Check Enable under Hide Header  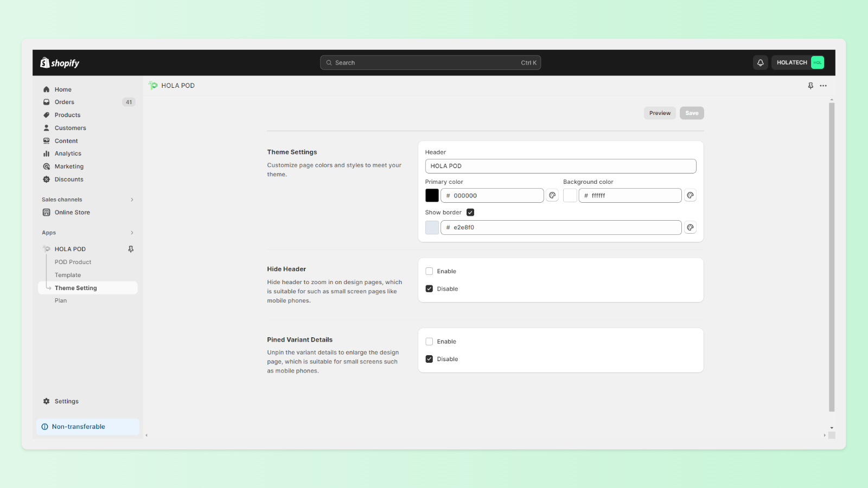point(429,271)
